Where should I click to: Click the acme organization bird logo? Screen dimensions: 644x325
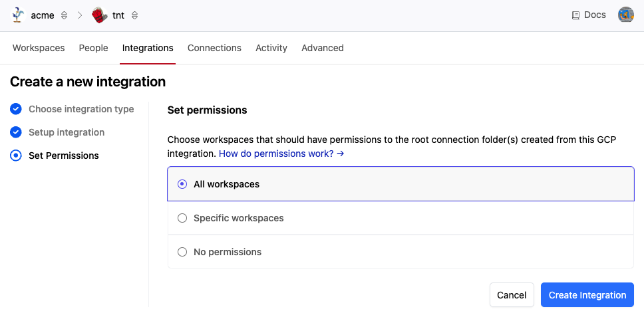point(19,15)
